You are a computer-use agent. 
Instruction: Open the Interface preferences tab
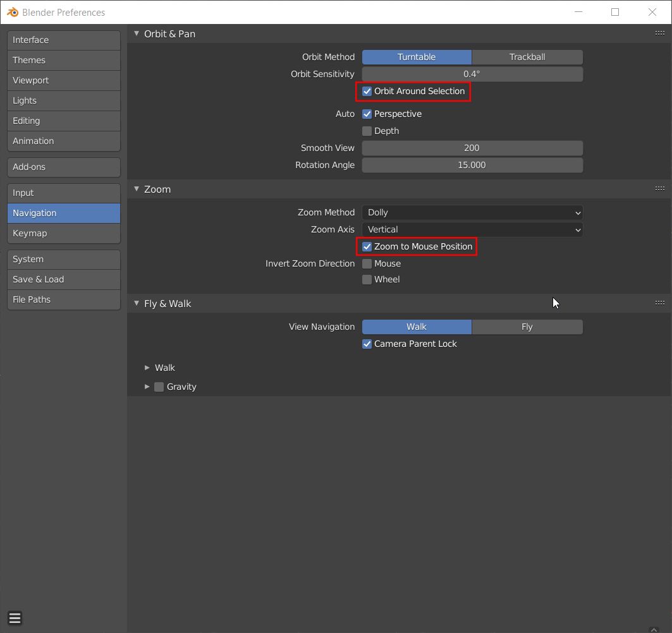click(64, 40)
